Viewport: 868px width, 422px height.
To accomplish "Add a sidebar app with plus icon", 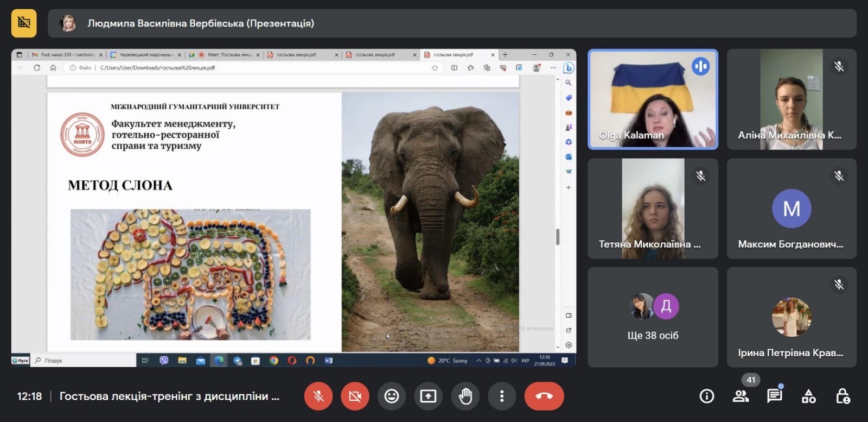I will pyautogui.click(x=569, y=187).
